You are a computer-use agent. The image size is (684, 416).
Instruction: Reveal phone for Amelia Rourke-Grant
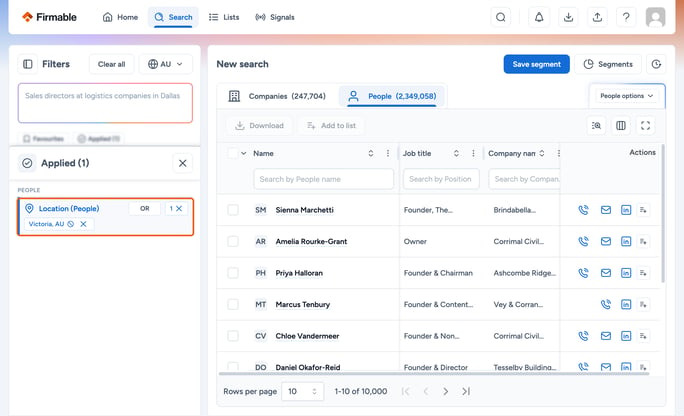[583, 241]
